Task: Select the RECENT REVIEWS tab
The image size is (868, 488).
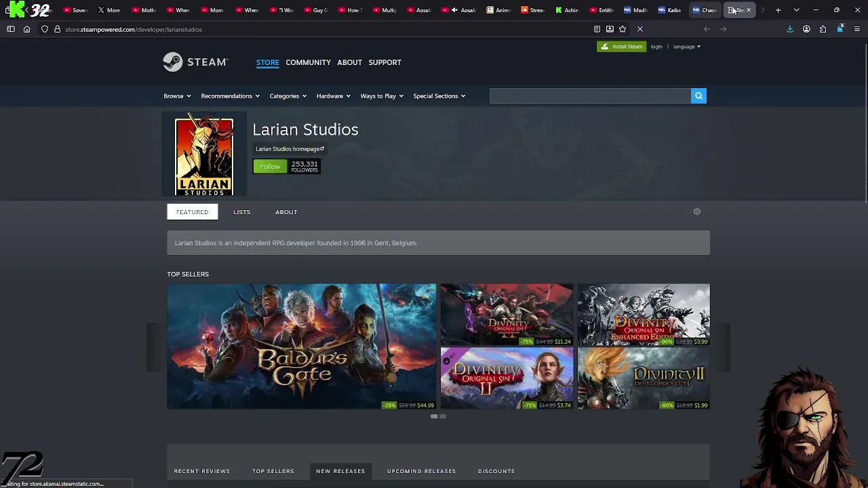Action: (202, 471)
